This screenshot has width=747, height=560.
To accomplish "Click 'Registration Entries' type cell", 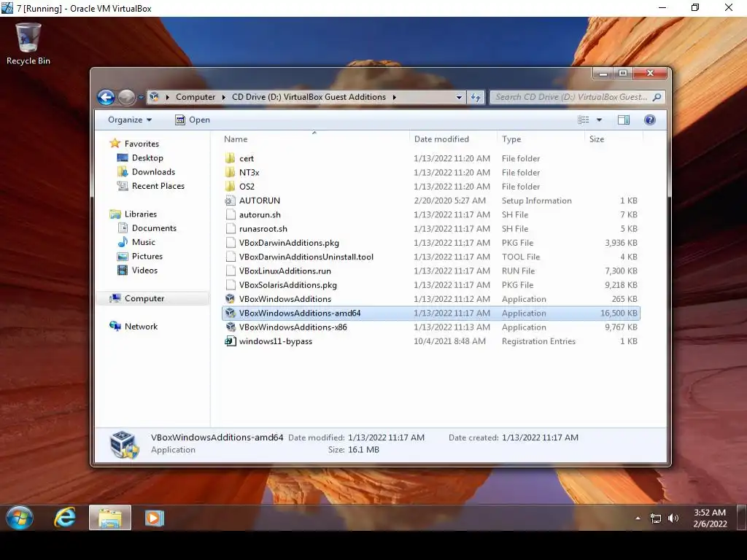I will 538,341.
